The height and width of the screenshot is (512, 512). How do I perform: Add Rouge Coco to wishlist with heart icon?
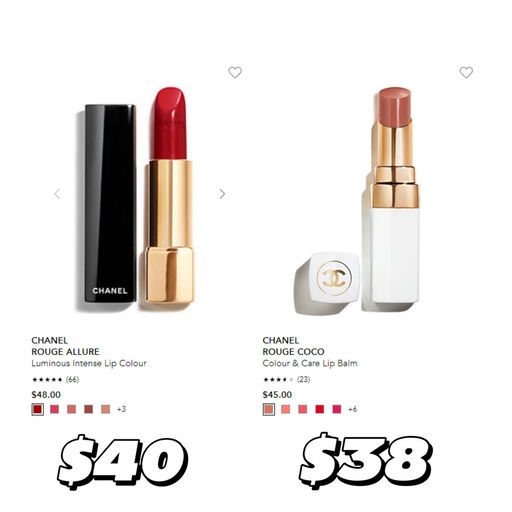pos(466,72)
